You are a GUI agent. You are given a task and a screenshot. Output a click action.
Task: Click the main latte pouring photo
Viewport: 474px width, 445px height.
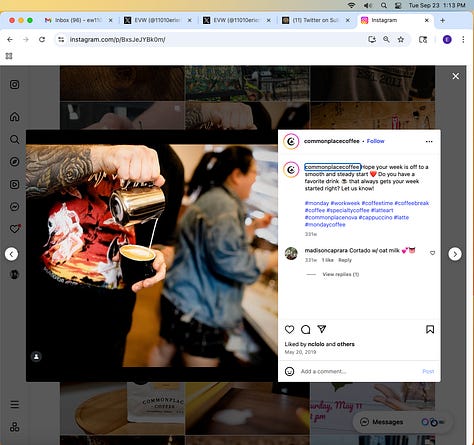coord(152,255)
